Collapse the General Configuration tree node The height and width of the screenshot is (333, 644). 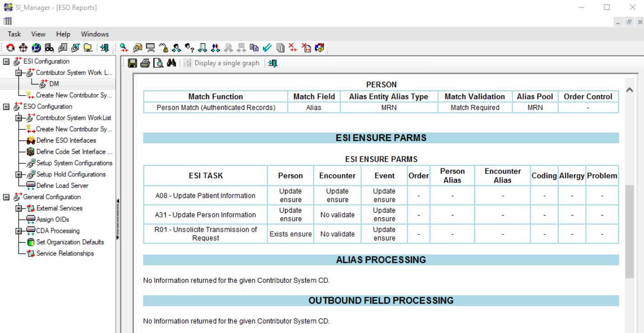click(6, 197)
